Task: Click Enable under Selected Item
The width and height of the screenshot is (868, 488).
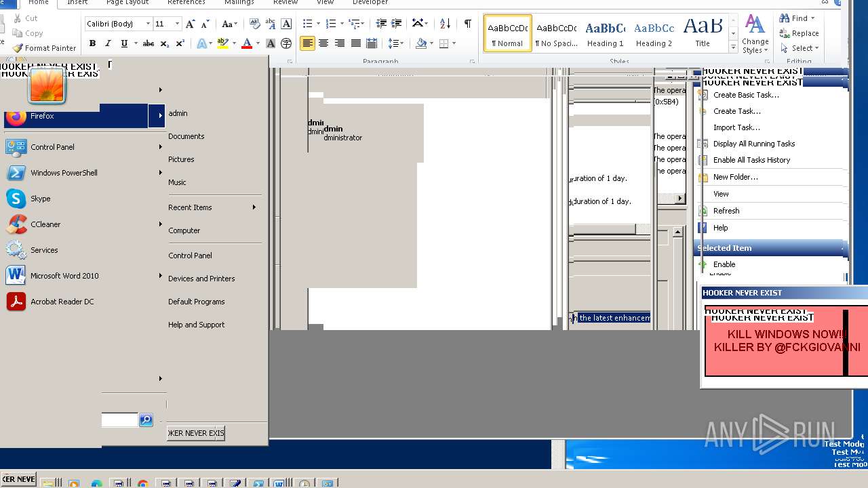Action: click(724, 264)
